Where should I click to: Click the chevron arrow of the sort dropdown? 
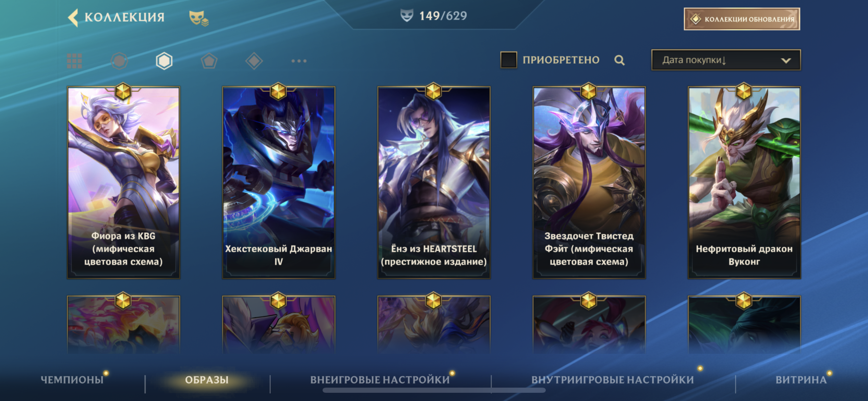click(x=786, y=61)
